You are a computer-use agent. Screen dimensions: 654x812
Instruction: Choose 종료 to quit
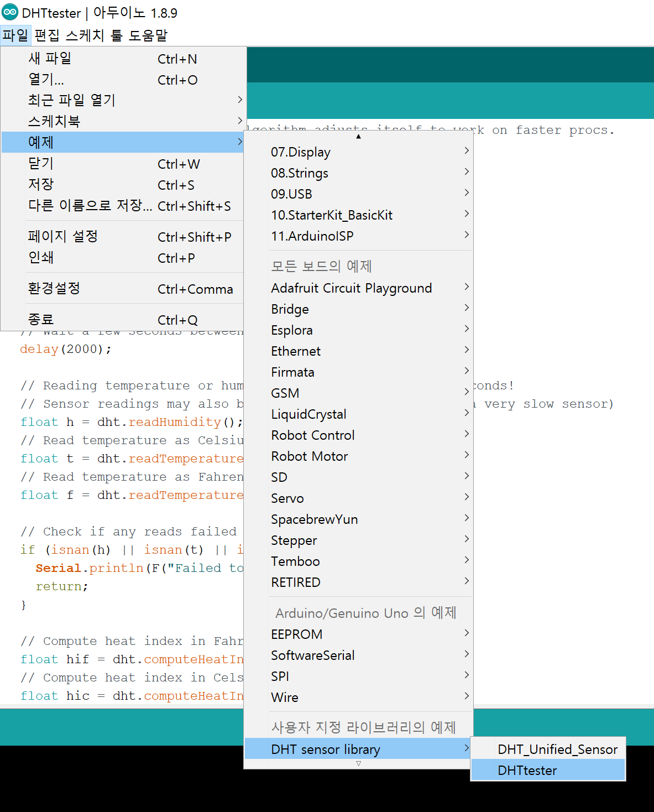[123, 320]
